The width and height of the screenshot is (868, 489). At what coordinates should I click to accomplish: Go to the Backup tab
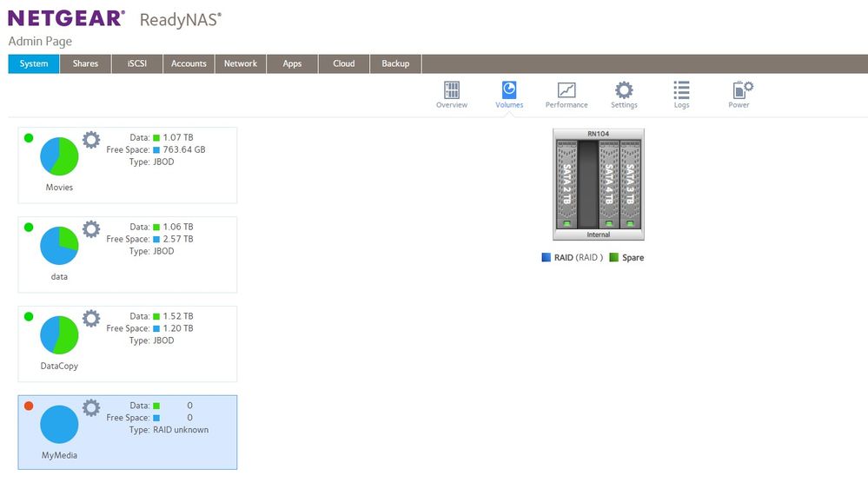(x=395, y=63)
